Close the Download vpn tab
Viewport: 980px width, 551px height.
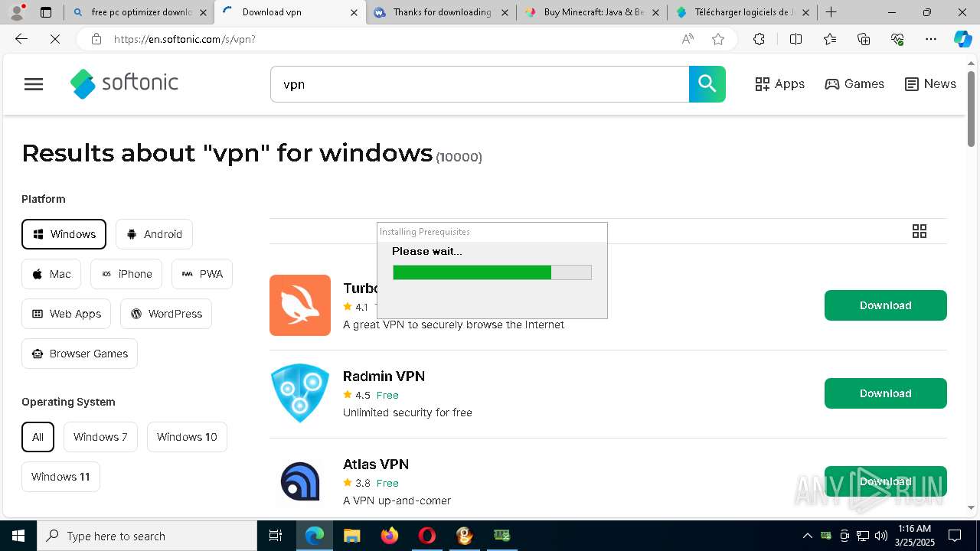[354, 12]
